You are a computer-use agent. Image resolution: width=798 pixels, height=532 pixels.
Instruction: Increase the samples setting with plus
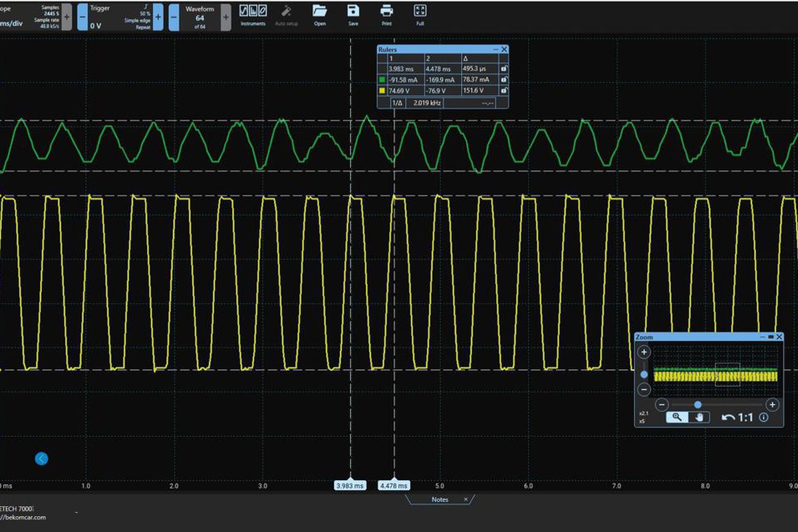coord(66,17)
